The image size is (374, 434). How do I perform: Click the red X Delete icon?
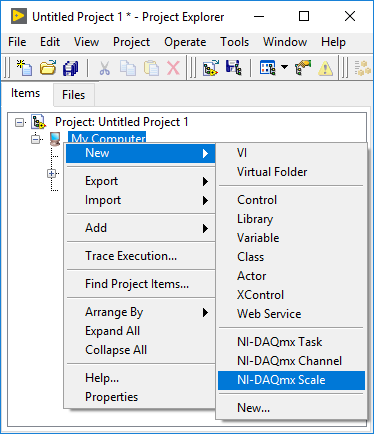pyautogui.click(x=173, y=68)
